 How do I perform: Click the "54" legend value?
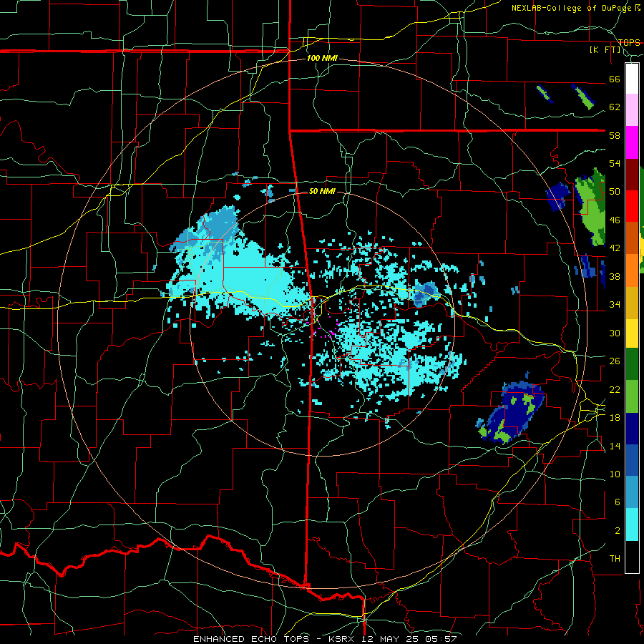click(615, 163)
